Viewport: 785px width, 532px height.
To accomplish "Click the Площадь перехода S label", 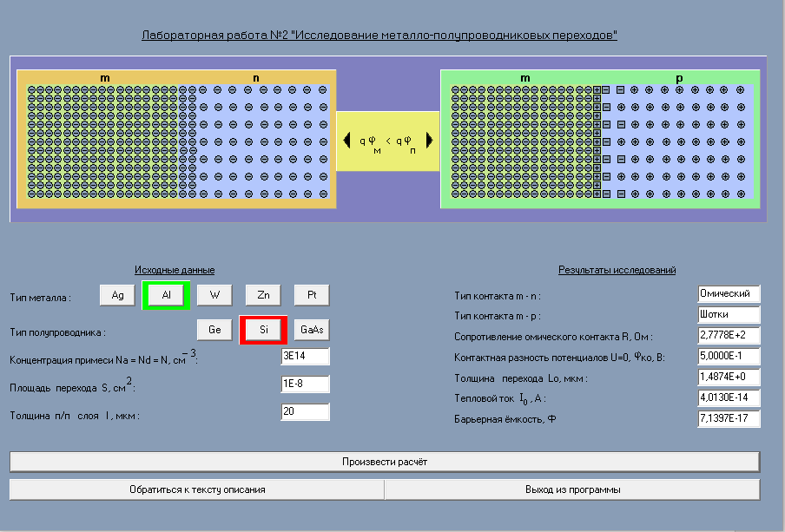I will click(73, 386).
